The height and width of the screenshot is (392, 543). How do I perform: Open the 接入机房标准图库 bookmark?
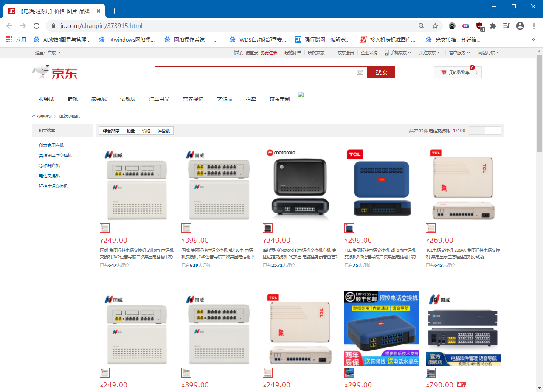[x=388, y=40]
